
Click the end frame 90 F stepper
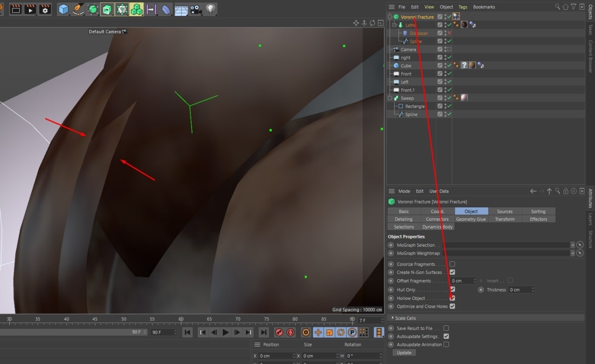(175, 332)
